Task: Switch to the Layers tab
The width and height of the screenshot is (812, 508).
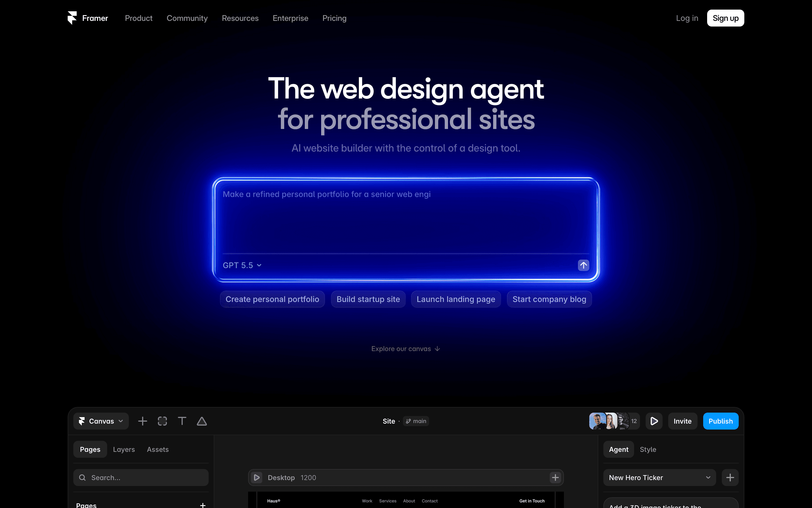Action: (124, 449)
